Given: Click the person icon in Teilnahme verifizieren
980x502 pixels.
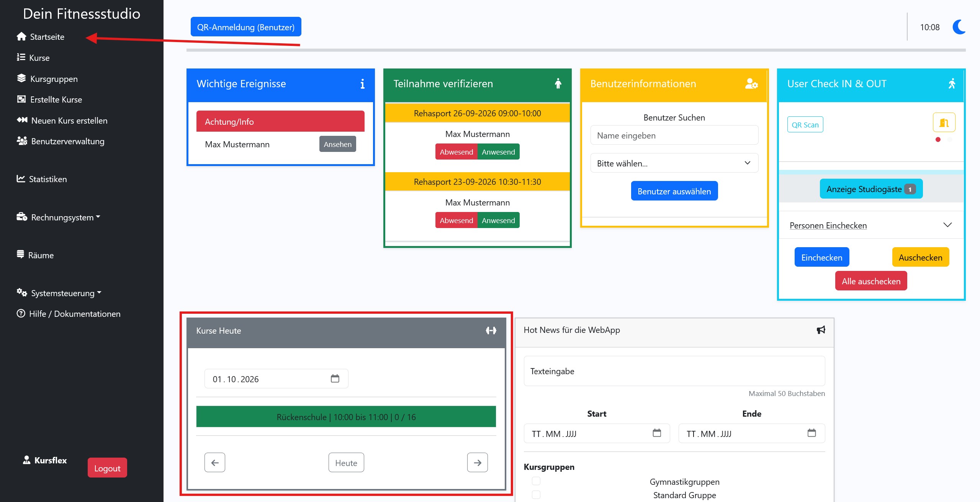Looking at the screenshot, I should 558,83.
